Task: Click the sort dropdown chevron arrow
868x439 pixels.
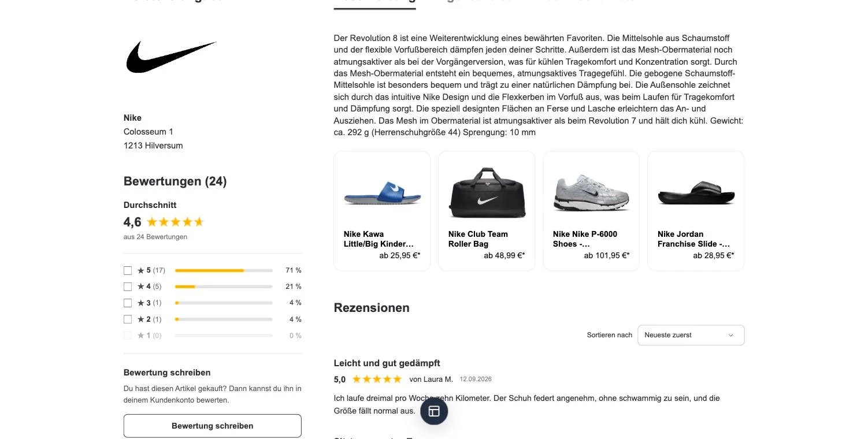Action: 730,336
